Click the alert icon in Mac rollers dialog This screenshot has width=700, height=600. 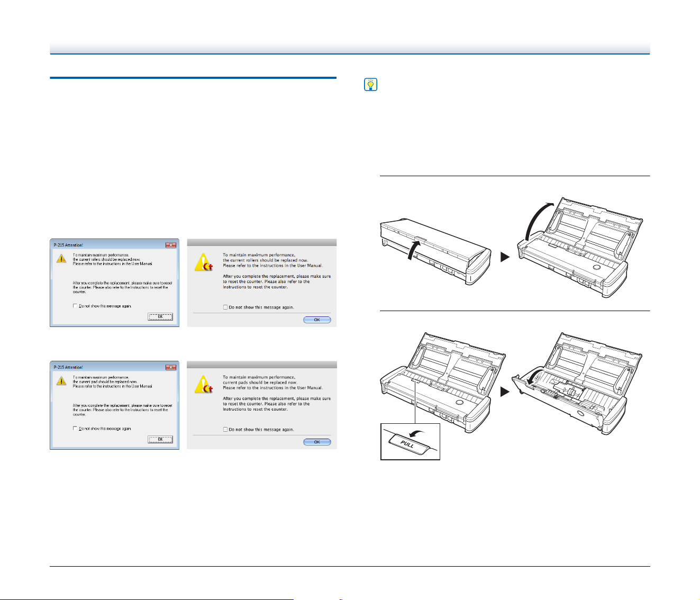(x=203, y=263)
